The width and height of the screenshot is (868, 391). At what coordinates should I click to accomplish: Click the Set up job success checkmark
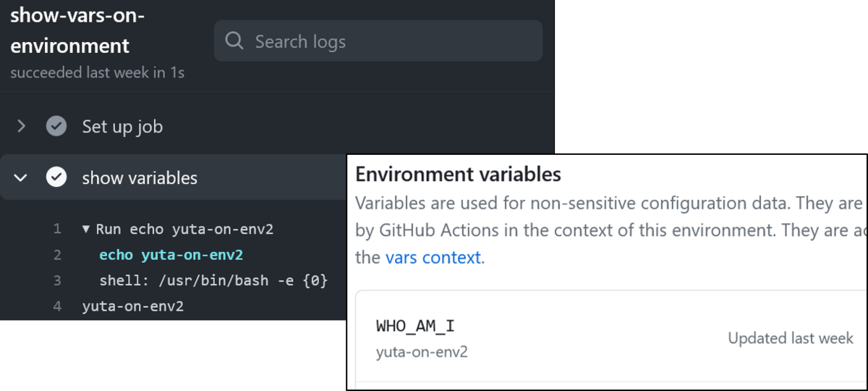56,127
